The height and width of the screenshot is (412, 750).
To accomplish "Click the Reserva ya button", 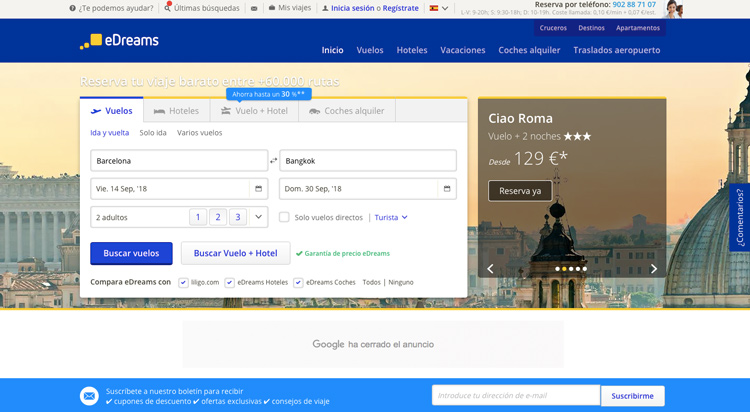I will pos(520,191).
